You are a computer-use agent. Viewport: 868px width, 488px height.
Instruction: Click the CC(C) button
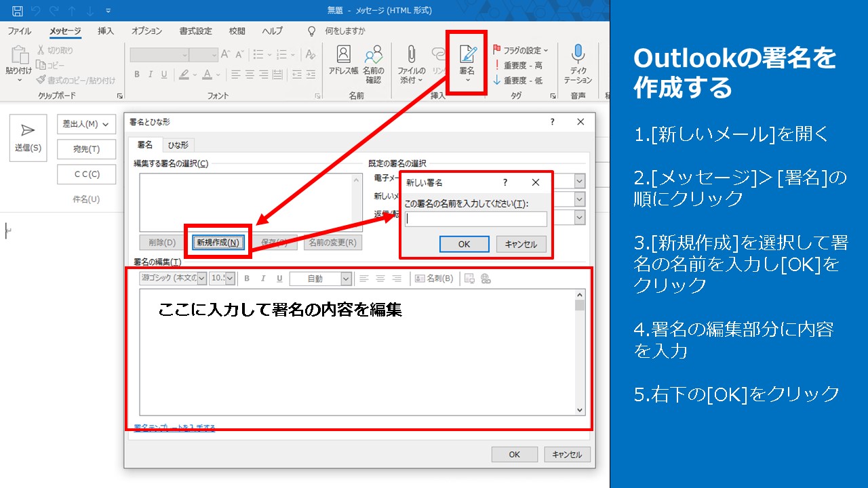[86, 174]
